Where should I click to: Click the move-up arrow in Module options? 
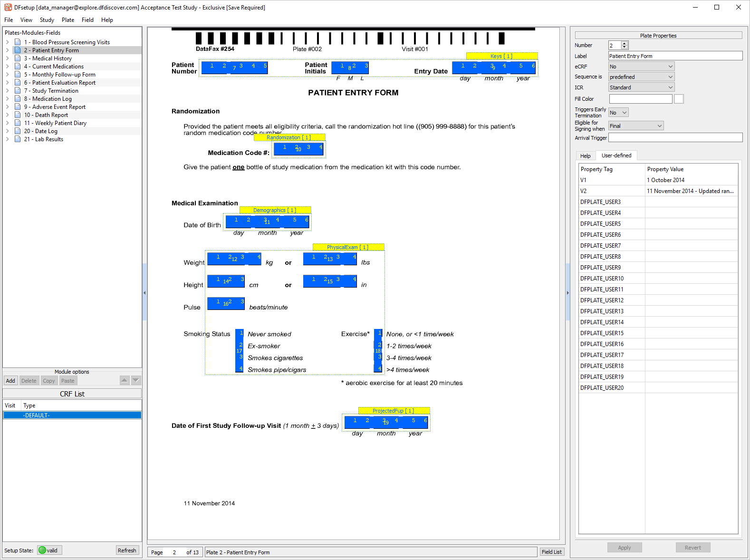[x=124, y=380]
